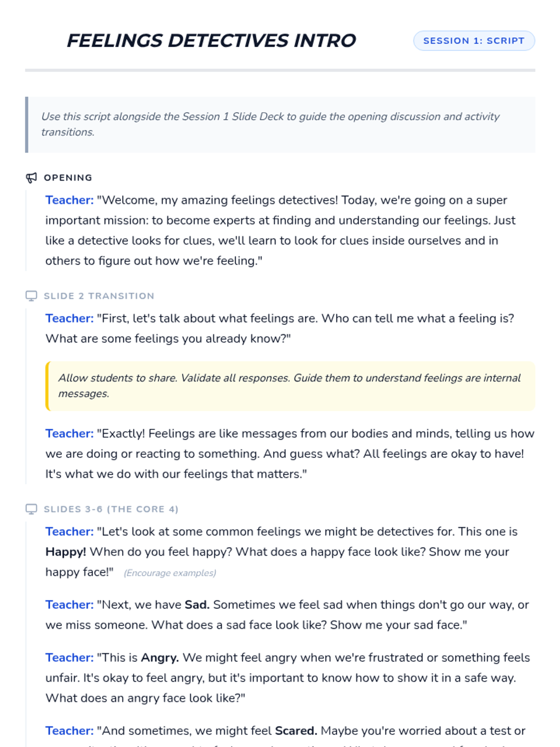Click the bold word Angry.
The height and width of the screenshot is (747, 560).
(x=160, y=657)
